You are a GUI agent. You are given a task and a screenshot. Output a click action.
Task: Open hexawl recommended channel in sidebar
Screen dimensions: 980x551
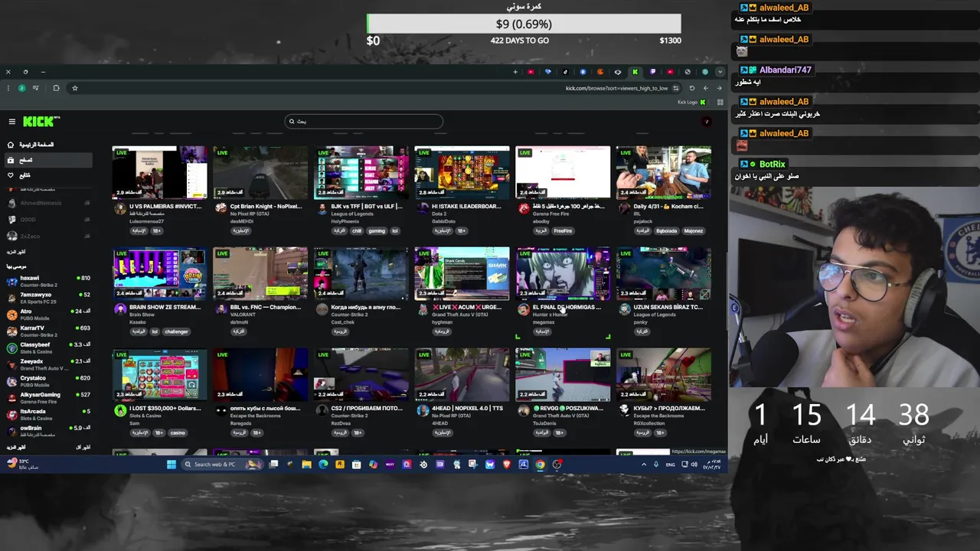click(x=47, y=281)
